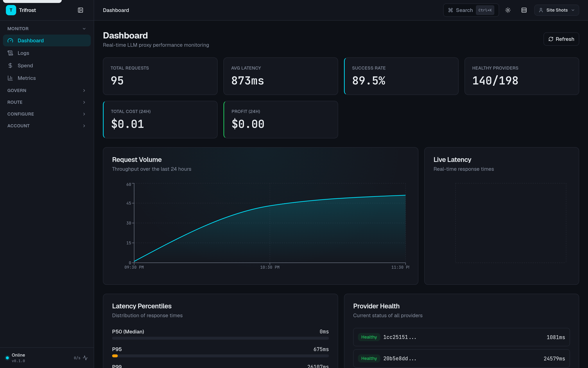
Task: Expand the ACCOUNT section
Action: pos(47,126)
